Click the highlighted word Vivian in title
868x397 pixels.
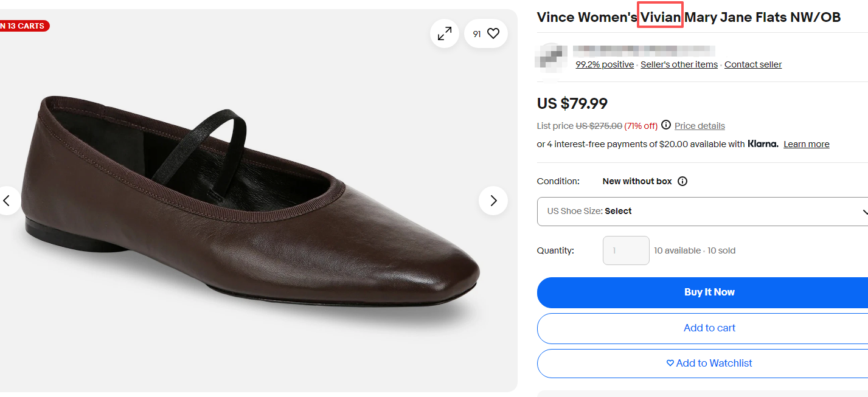coord(661,17)
